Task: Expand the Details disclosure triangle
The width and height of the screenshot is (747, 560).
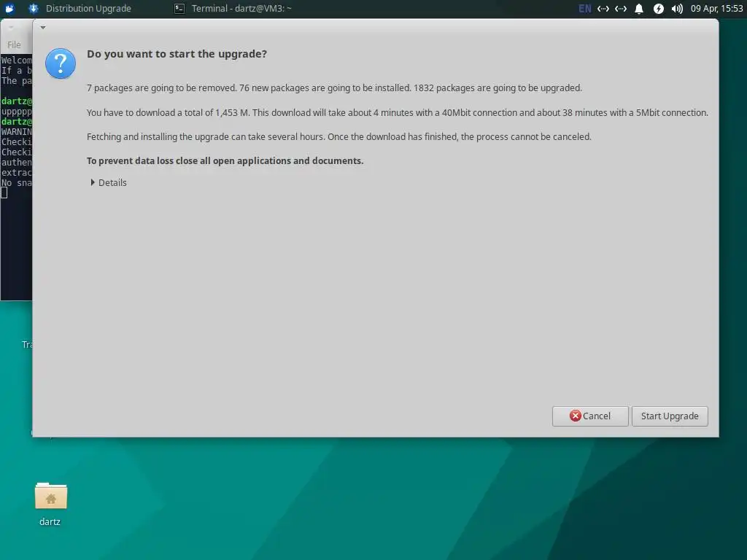Action: (x=93, y=182)
